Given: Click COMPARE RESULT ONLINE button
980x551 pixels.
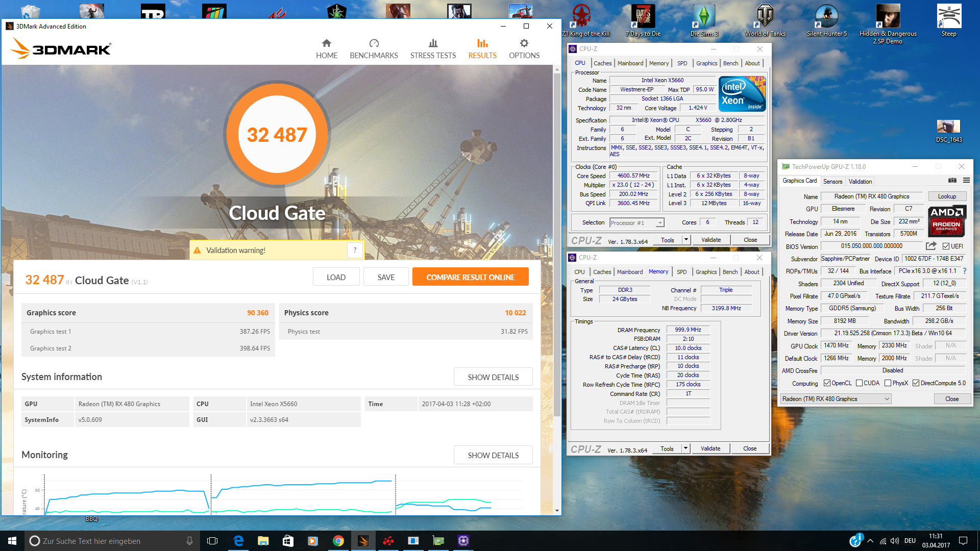Looking at the screenshot, I should [470, 277].
